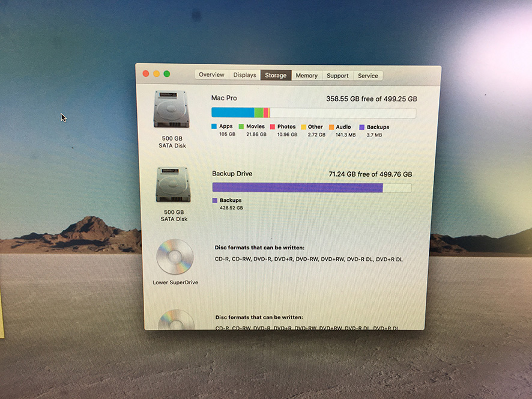The width and height of the screenshot is (532, 399).
Task: Switch to the Memory tab
Action: tap(306, 76)
